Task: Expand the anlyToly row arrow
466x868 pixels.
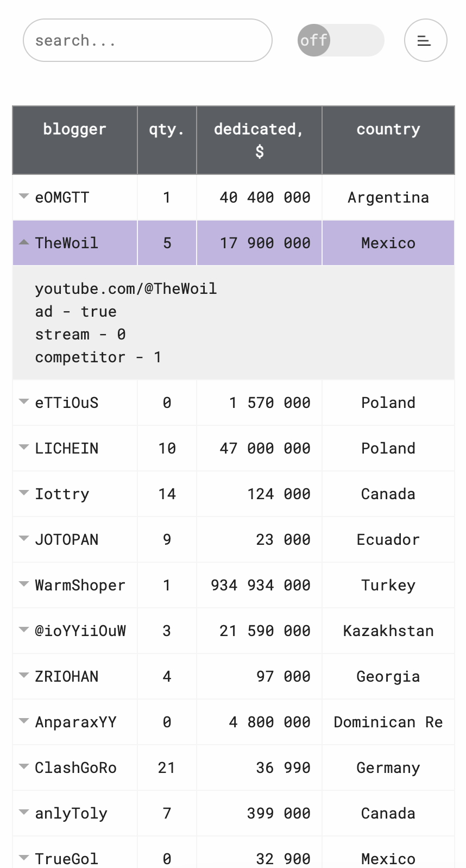Action: 23,813
